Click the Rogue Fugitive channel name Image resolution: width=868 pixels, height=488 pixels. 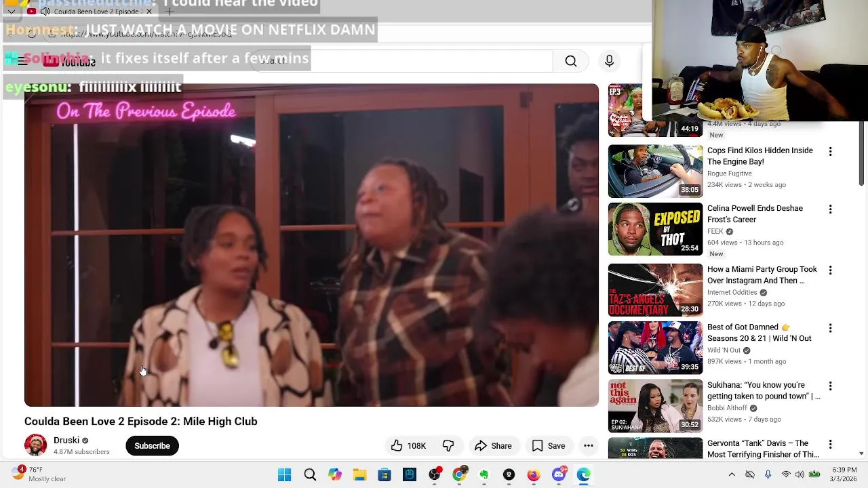pos(730,174)
